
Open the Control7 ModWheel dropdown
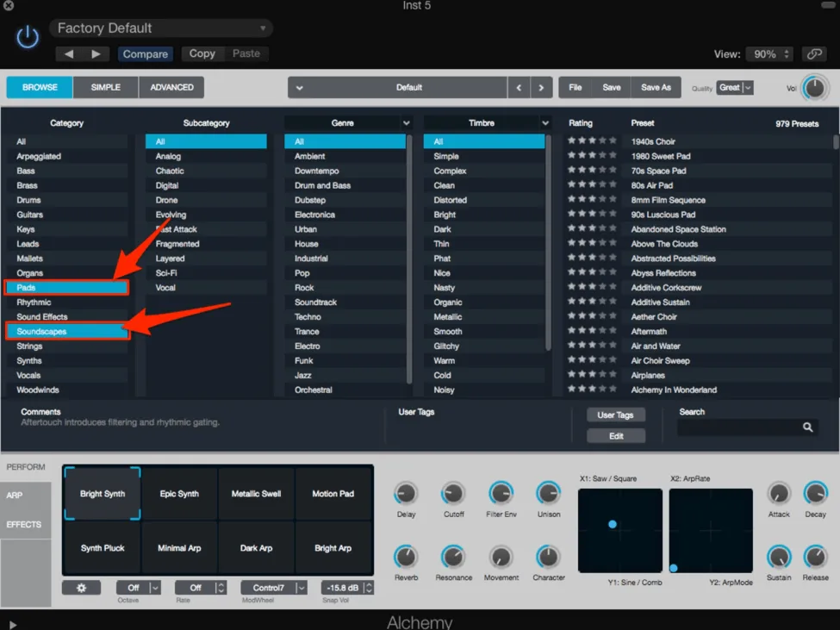click(274, 588)
